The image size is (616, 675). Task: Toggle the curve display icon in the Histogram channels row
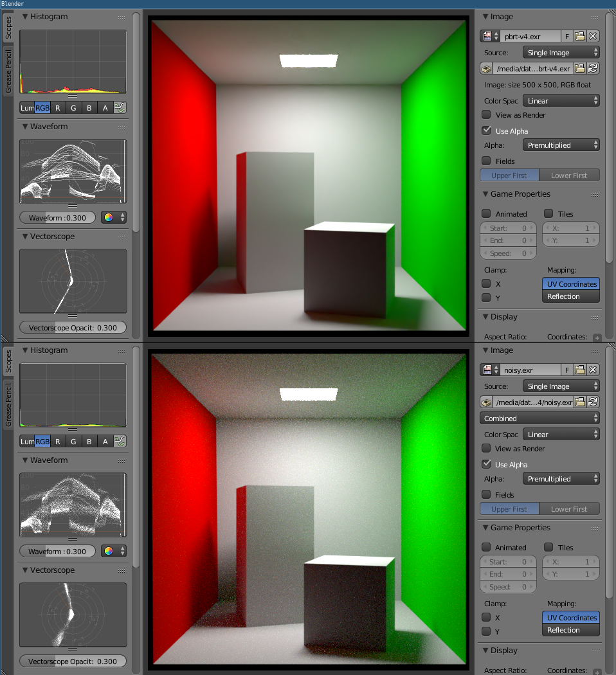(119, 107)
